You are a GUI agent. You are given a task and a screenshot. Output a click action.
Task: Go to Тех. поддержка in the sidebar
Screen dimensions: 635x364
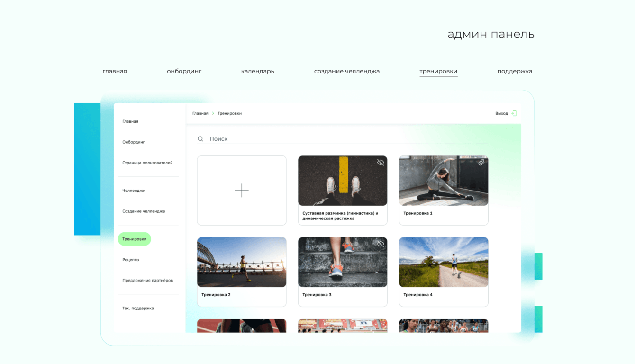coord(138,308)
